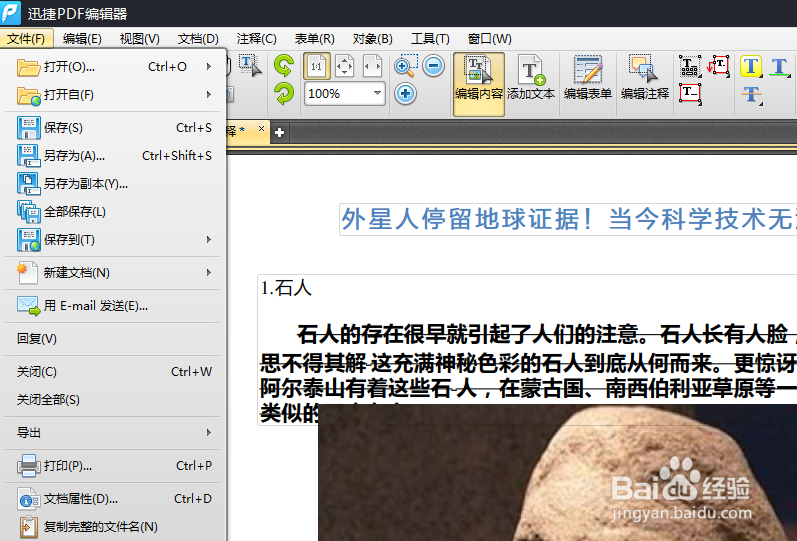Image resolution: width=797 pixels, height=541 pixels.
Task: Open 文档属性(D)... document properties
Action: click(113, 499)
